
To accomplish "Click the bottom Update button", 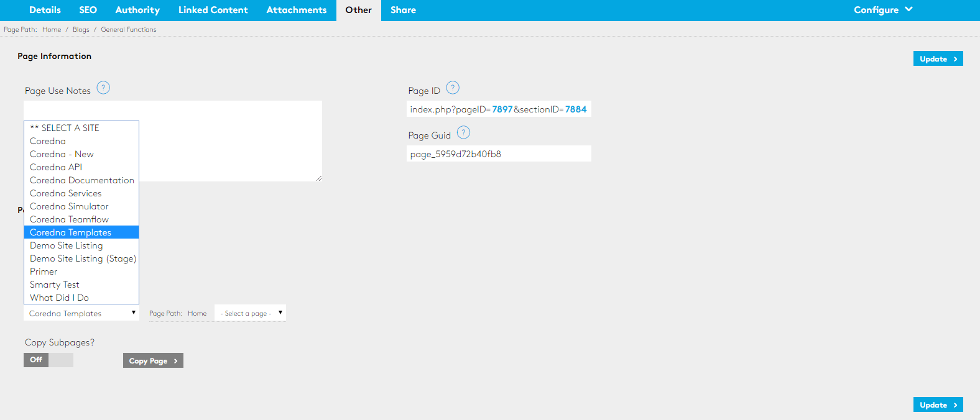I will [938, 404].
